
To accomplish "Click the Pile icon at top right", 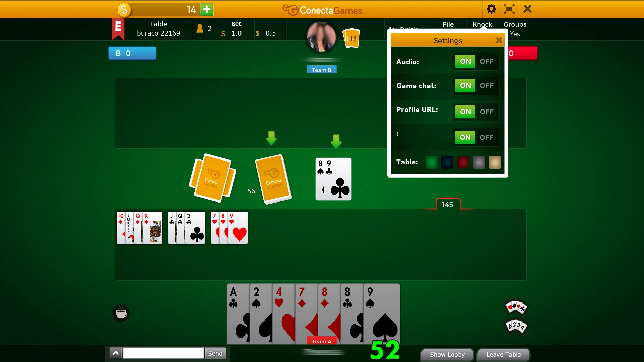I will point(448,24).
